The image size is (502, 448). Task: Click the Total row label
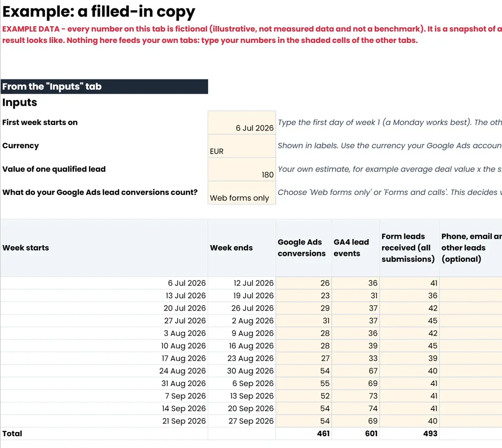(x=12, y=433)
